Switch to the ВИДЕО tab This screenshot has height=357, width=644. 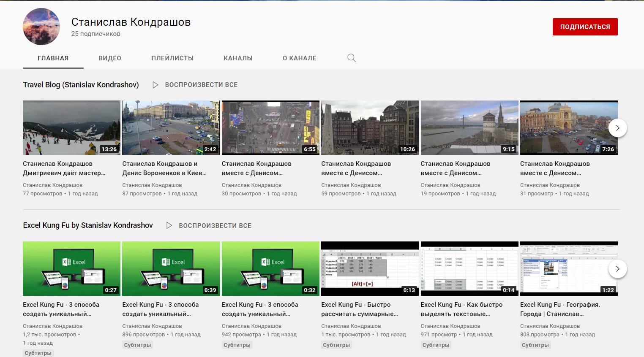coord(110,58)
